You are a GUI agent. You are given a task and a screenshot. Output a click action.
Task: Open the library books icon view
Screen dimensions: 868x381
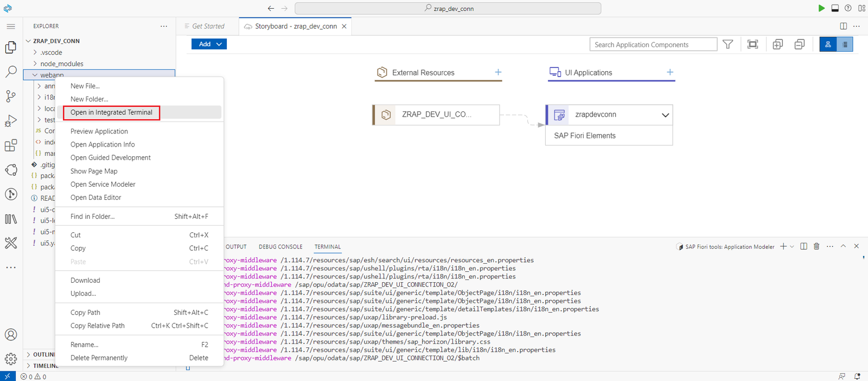pyautogui.click(x=11, y=219)
